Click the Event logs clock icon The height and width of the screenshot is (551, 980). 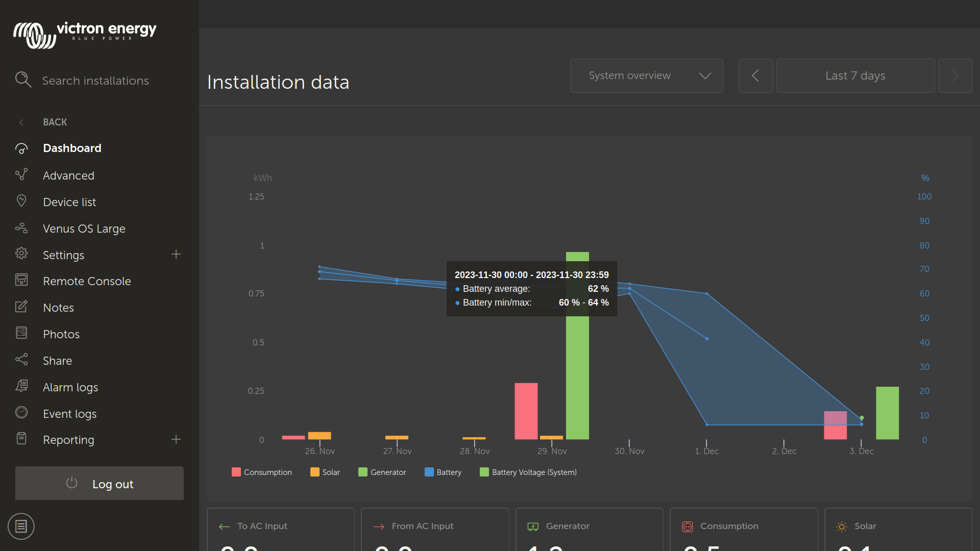pos(21,413)
